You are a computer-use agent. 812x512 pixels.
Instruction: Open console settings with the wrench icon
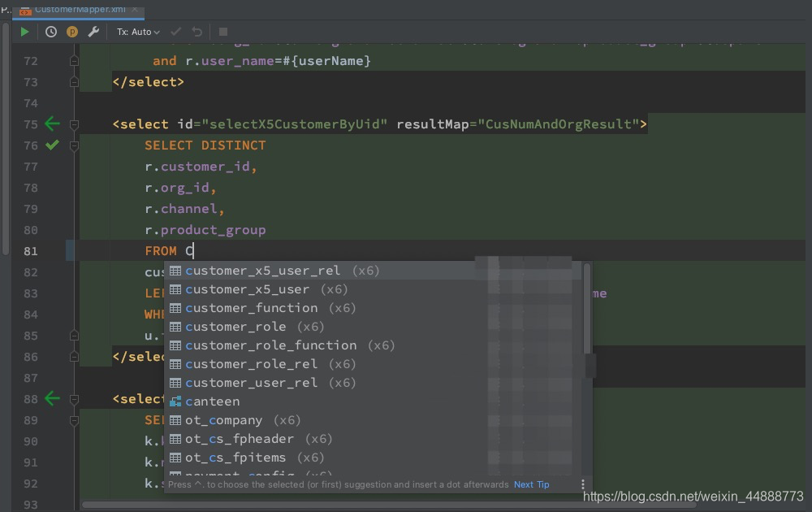[93, 31]
